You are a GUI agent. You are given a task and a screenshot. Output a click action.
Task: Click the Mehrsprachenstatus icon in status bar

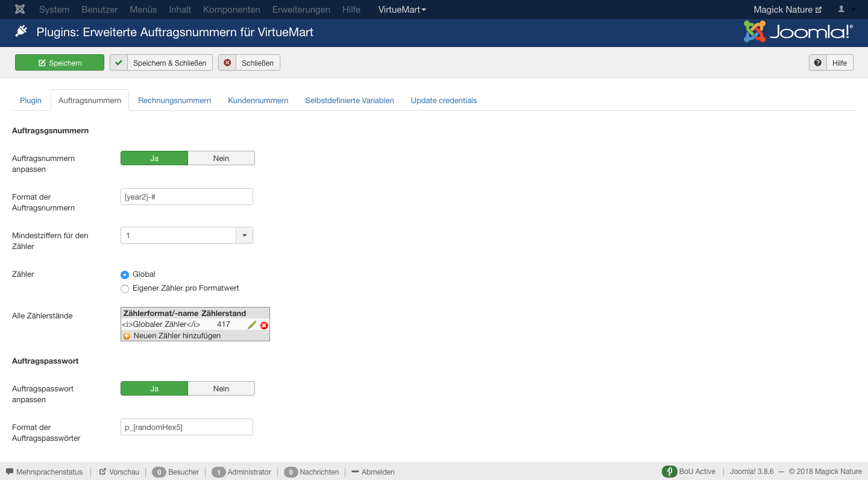(10, 472)
